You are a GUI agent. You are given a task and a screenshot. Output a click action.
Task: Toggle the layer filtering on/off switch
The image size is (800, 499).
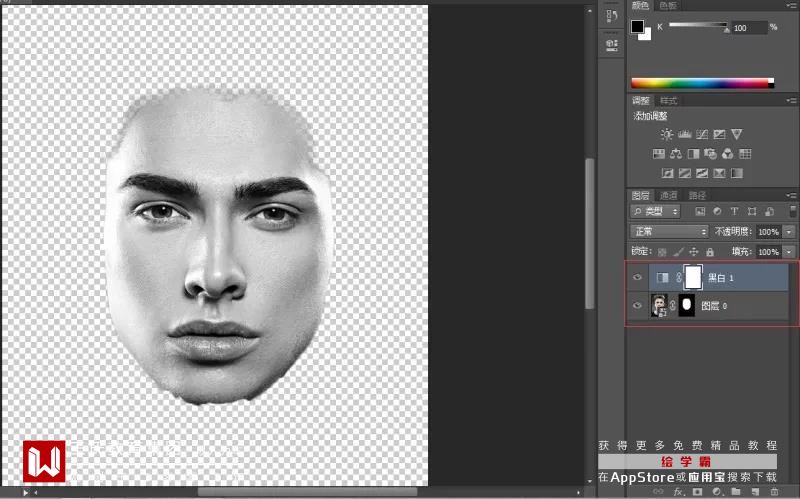(x=792, y=211)
